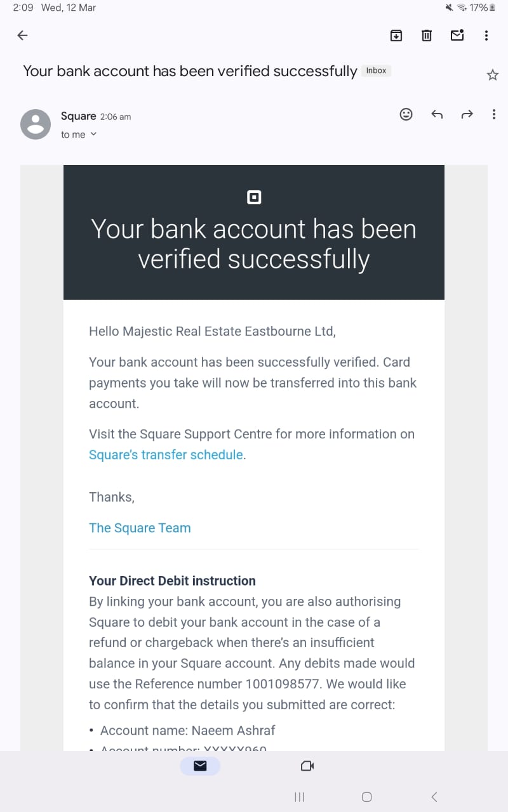
Task: Switch to the Meet video tab
Action: click(x=307, y=766)
